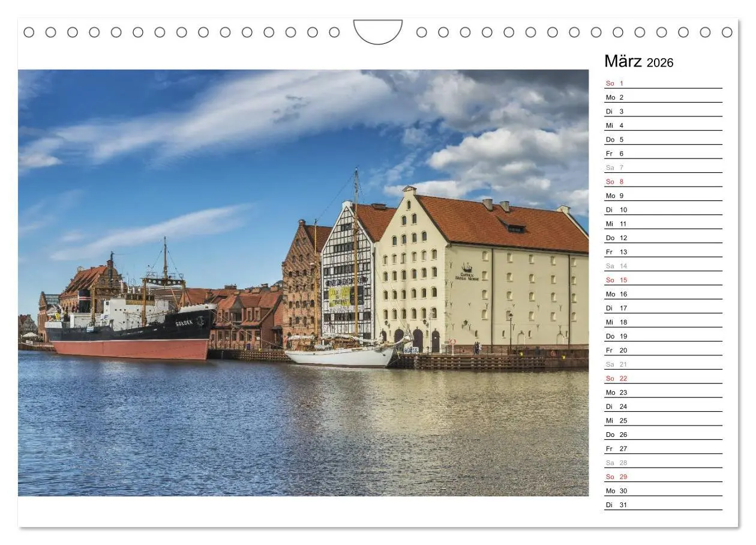This screenshot has width=756, height=545.
Task: Click the So 8 Sunday marker
Action: pyautogui.click(x=614, y=181)
